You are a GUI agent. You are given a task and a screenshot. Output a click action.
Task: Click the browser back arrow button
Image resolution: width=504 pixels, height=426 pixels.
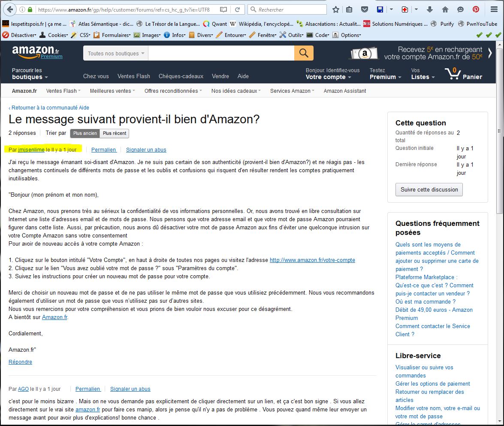[9, 9]
